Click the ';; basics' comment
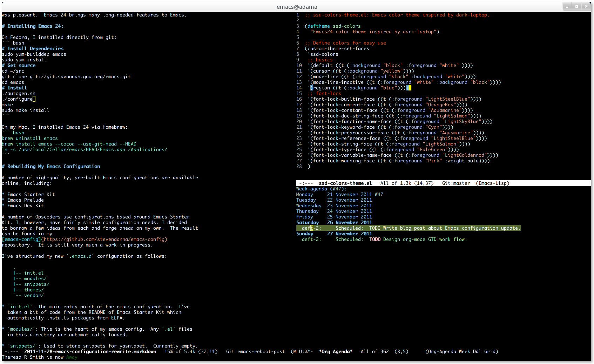Screen dimensions: 594x364 tap(320, 60)
